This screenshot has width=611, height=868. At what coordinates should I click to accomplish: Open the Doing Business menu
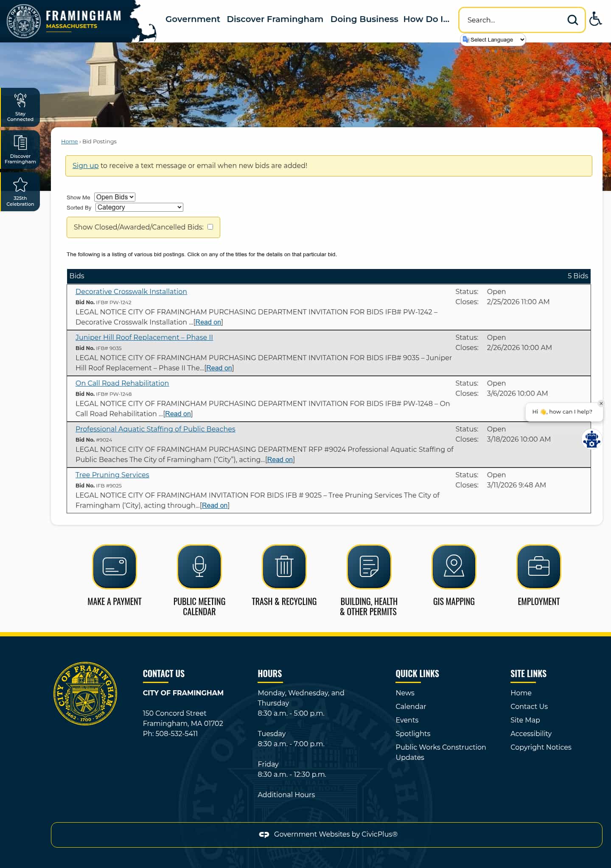tap(364, 19)
